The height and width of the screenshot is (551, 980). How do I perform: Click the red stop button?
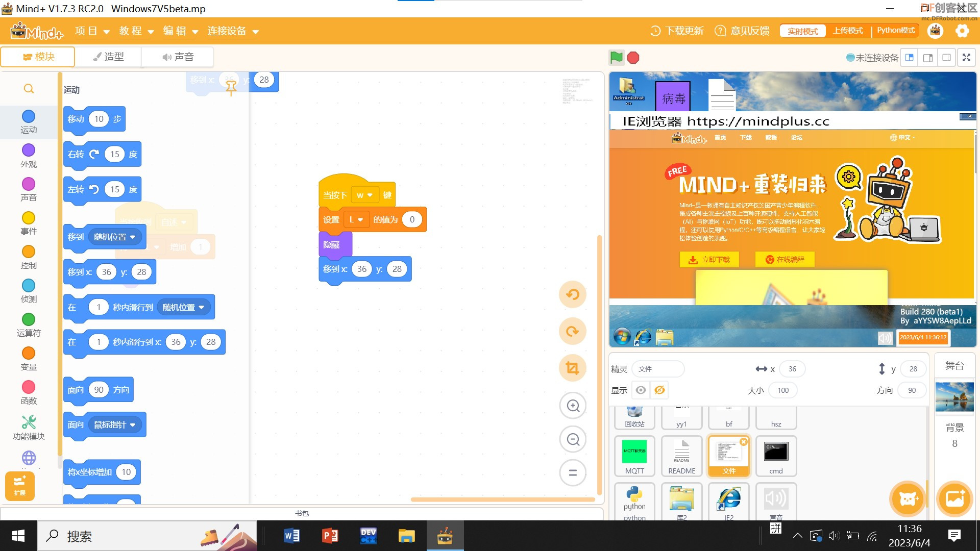tap(633, 58)
